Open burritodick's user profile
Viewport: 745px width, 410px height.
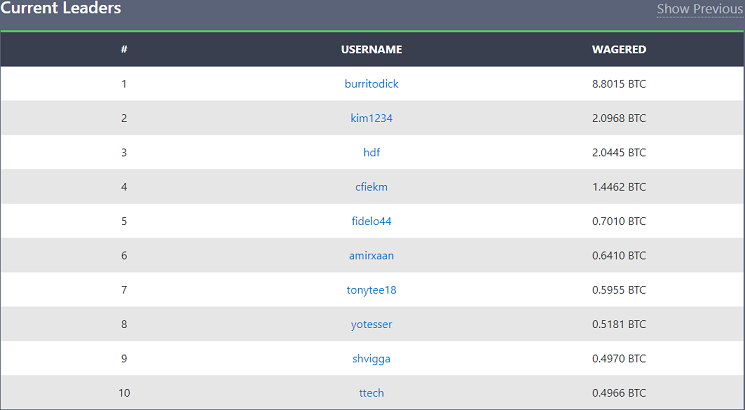[371, 84]
